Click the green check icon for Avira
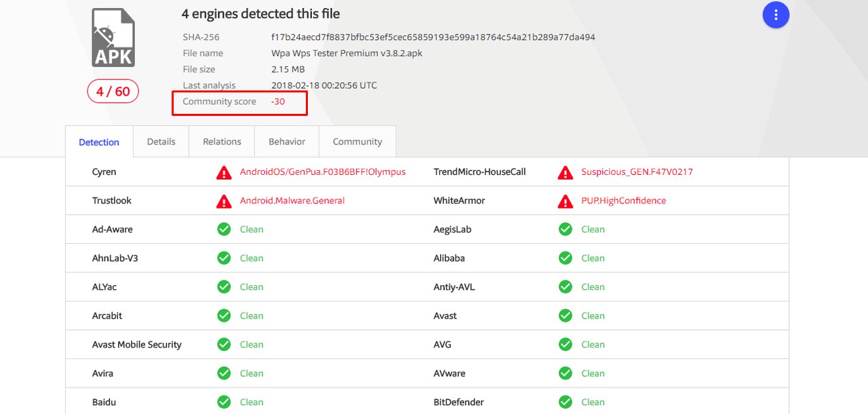868x414 pixels. tap(224, 373)
